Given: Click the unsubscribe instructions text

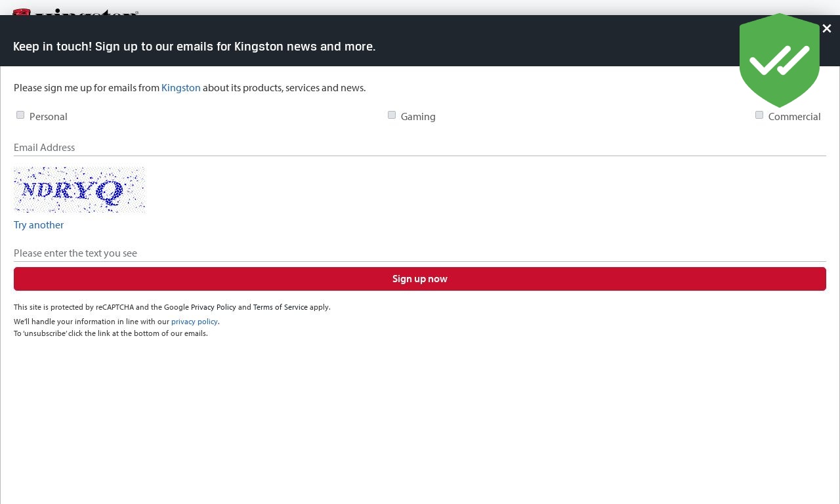Looking at the screenshot, I should click(x=111, y=333).
